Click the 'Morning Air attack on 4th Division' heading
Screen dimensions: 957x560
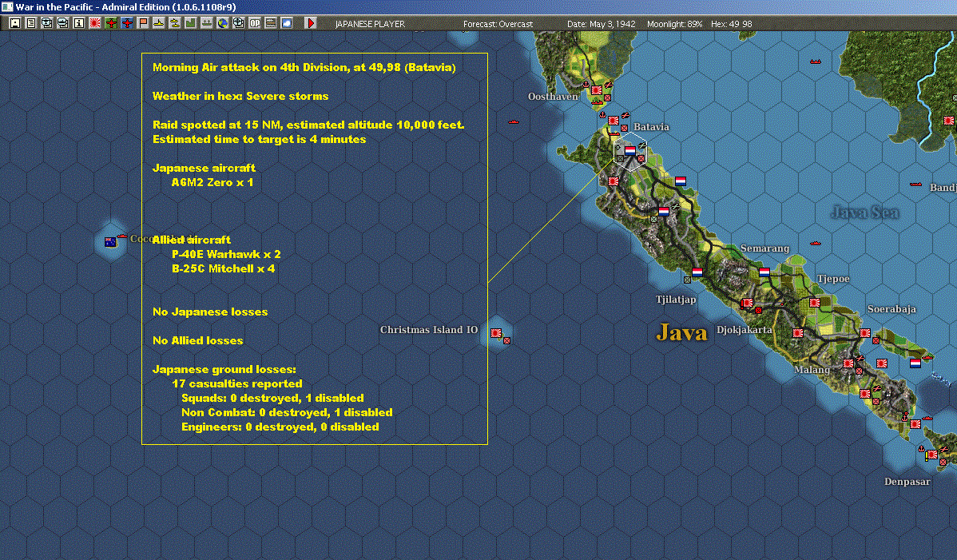click(304, 67)
